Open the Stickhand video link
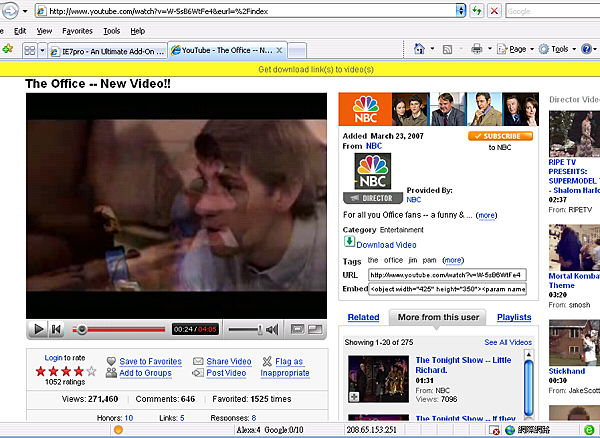Screen dimensions: 600x438 pyautogui.click(x=567, y=371)
